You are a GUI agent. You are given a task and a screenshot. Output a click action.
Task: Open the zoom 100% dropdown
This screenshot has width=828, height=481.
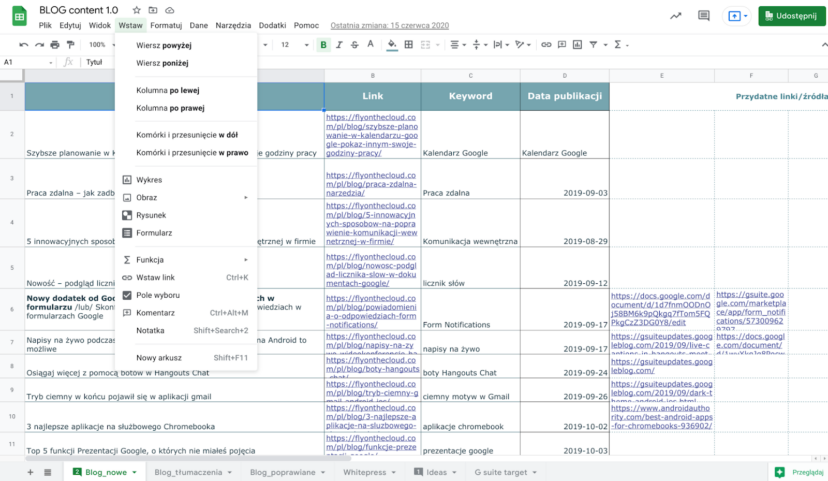(101, 45)
